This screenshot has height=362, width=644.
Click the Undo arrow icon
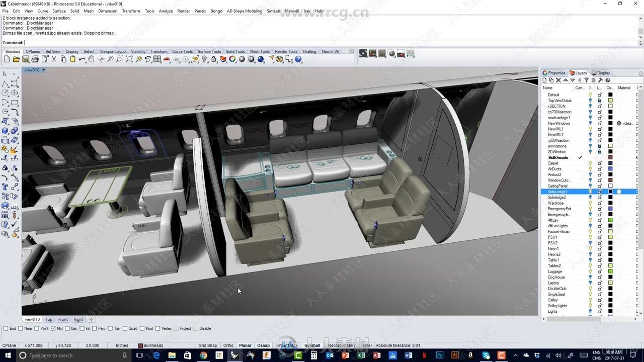(82, 59)
